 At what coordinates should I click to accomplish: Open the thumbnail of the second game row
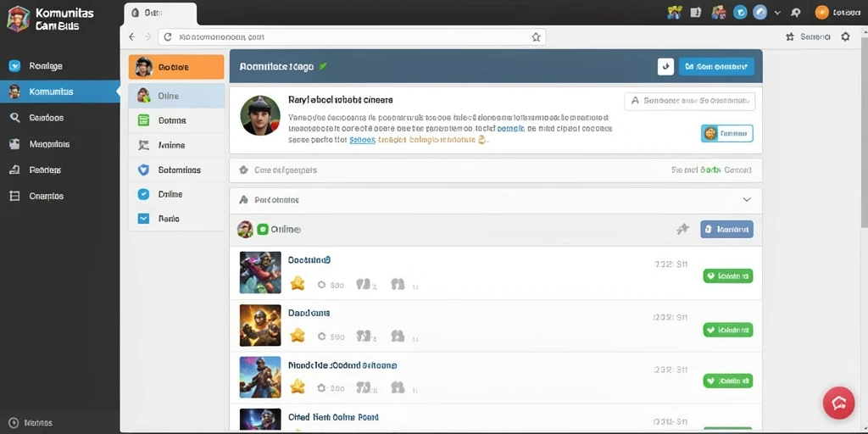(260, 325)
